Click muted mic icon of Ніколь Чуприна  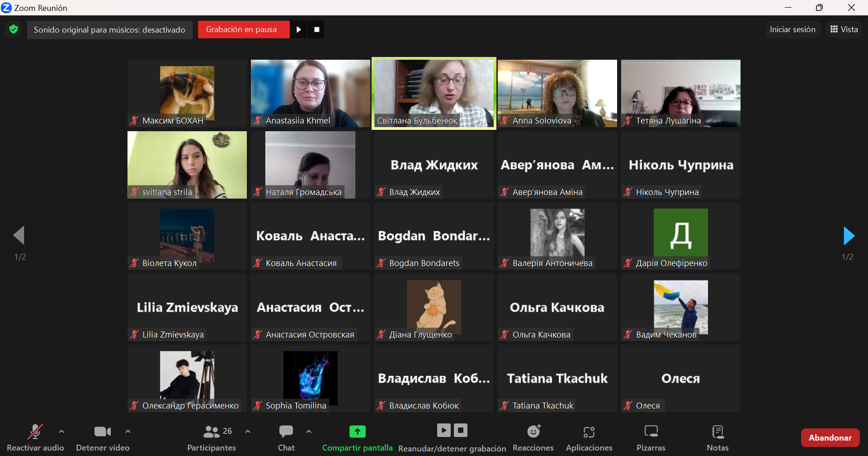pyautogui.click(x=628, y=192)
